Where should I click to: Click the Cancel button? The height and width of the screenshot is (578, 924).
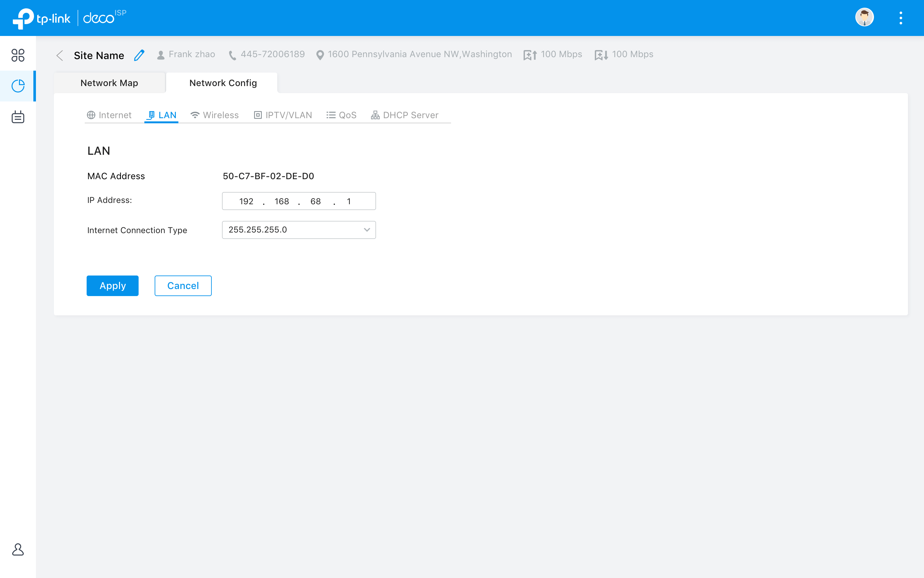(183, 285)
